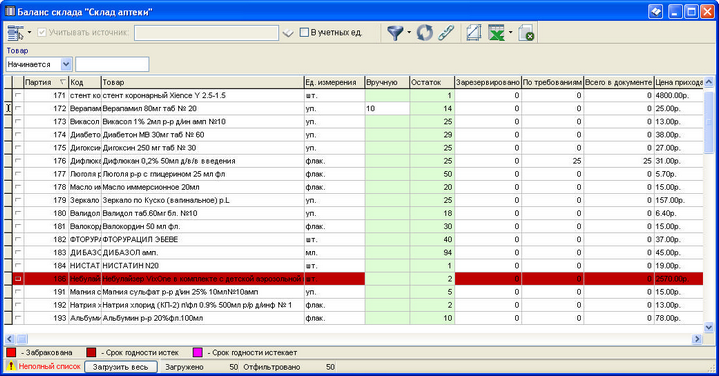Click the horizontal scrollbar right arrow
The height and width of the screenshot is (376, 719).
697,339
